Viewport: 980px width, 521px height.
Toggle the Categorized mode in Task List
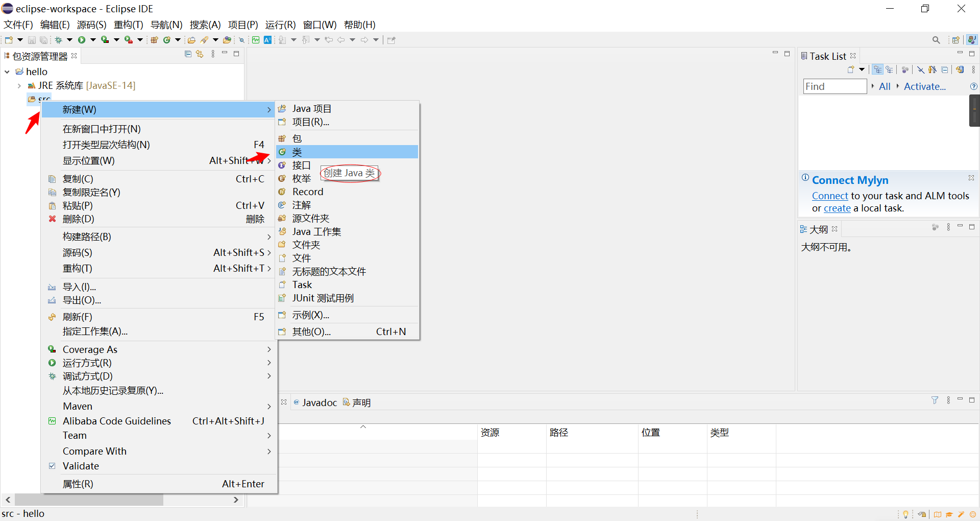click(x=878, y=70)
